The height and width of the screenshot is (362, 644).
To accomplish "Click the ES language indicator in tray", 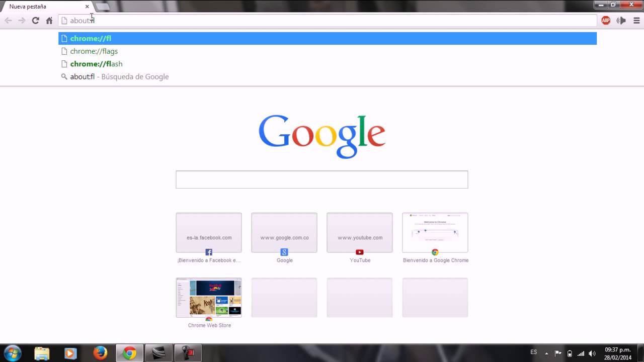I will coord(534,352).
